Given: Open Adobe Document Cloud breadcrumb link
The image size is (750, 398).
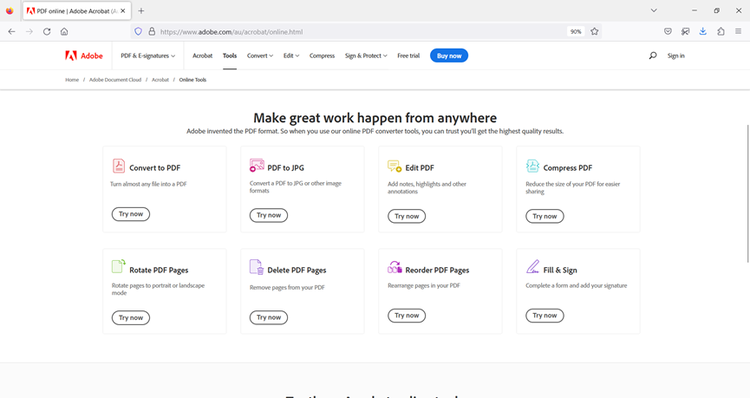Looking at the screenshot, I should (x=115, y=80).
